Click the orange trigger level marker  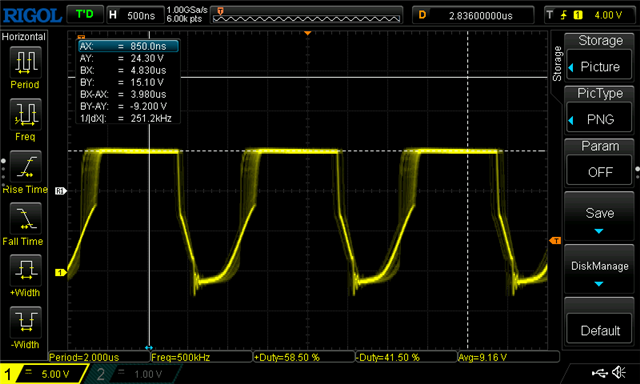(x=555, y=240)
